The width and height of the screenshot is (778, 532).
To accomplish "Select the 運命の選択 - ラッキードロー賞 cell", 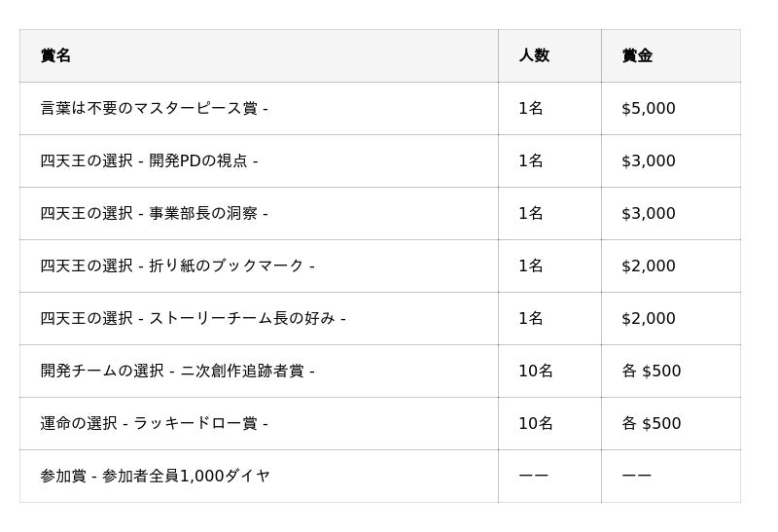I will (154, 423).
